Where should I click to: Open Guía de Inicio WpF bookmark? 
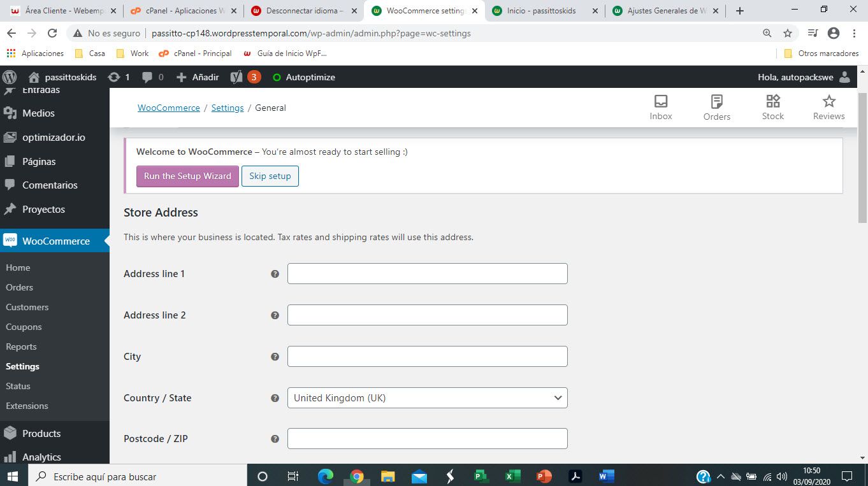click(286, 54)
